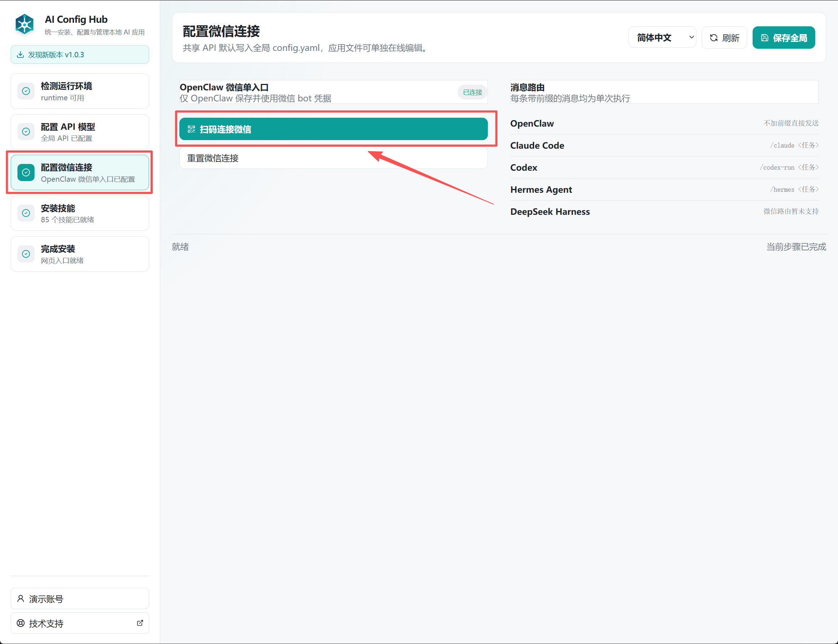Screen dimensions: 838x644
Task: Click the /codex-run <任务> prefix text
Action: 789,167
